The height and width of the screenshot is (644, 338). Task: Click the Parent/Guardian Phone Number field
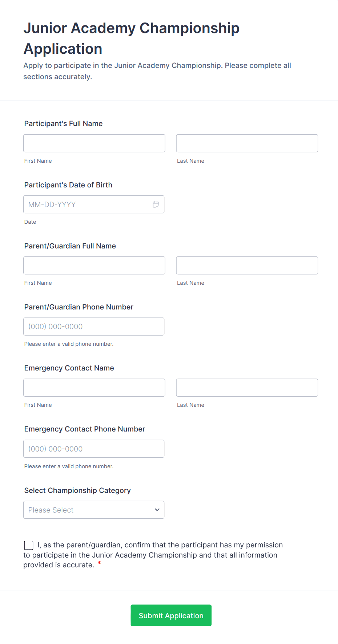(94, 327)
